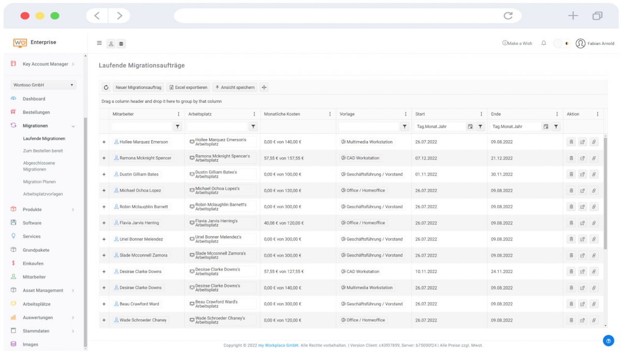
Task: Open the attachments paperclip for Ramona Mcknight Spencer
Action: click(x=594, y=158)
